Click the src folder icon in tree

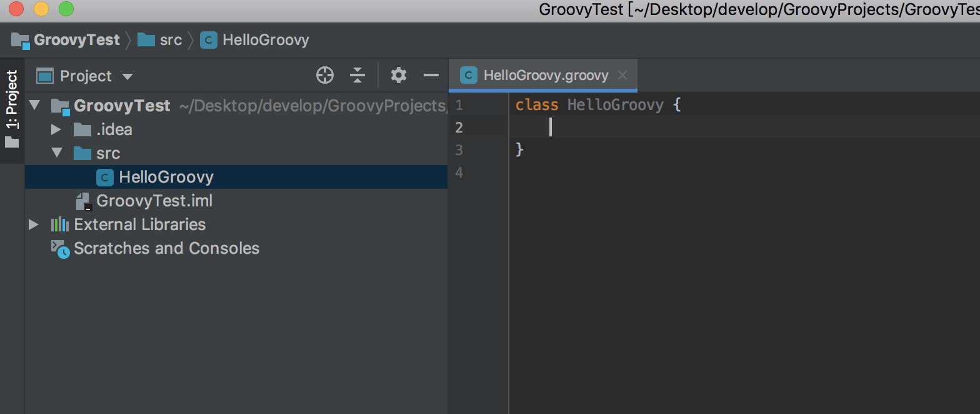click(82, 153)
